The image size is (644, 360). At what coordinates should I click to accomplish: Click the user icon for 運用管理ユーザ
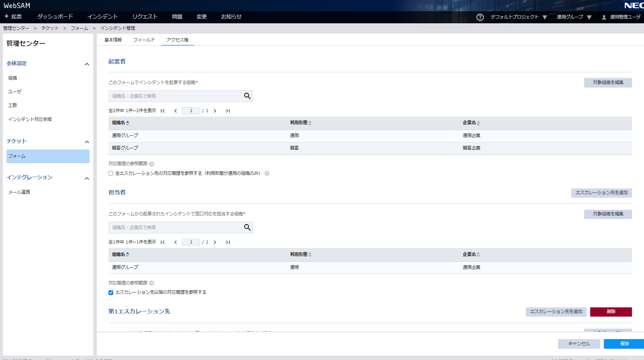coord(603,17)
